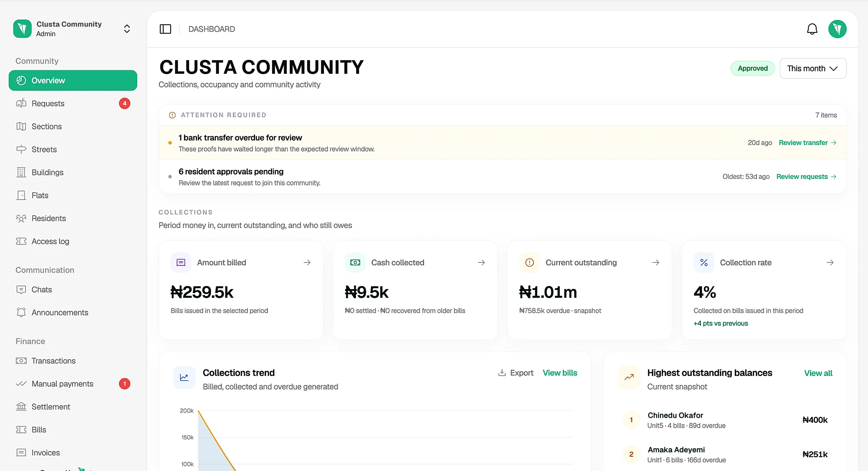Select the Chinedu Okafor balance row
This screenshot has height=471, width=868.
click(x=725, y=420)
